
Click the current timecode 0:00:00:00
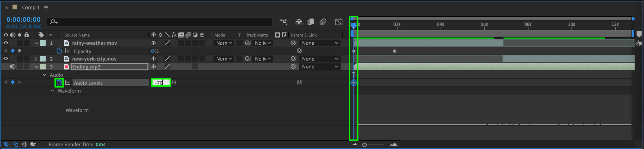pos(24,20)
